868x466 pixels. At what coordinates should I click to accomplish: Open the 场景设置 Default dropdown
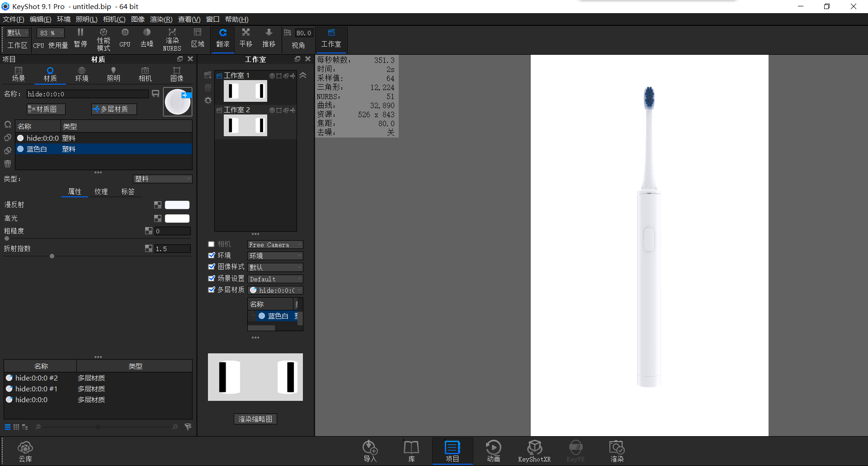274,279
